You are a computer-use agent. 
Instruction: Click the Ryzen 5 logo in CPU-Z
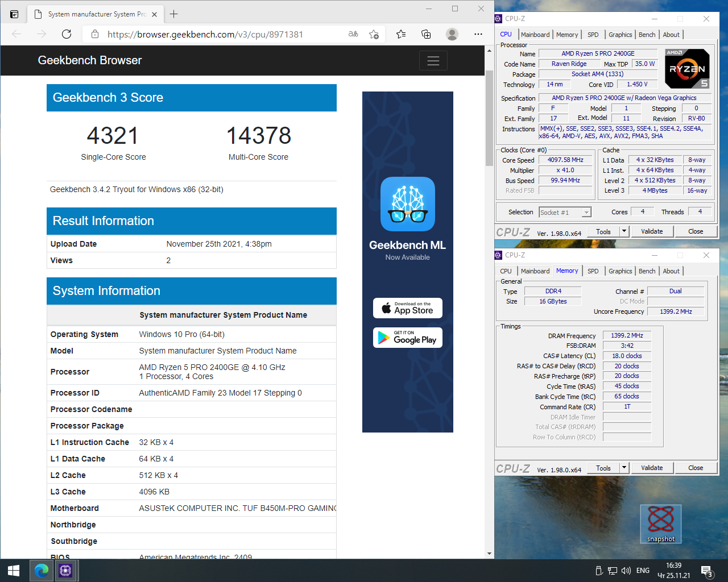pos(687,69)
